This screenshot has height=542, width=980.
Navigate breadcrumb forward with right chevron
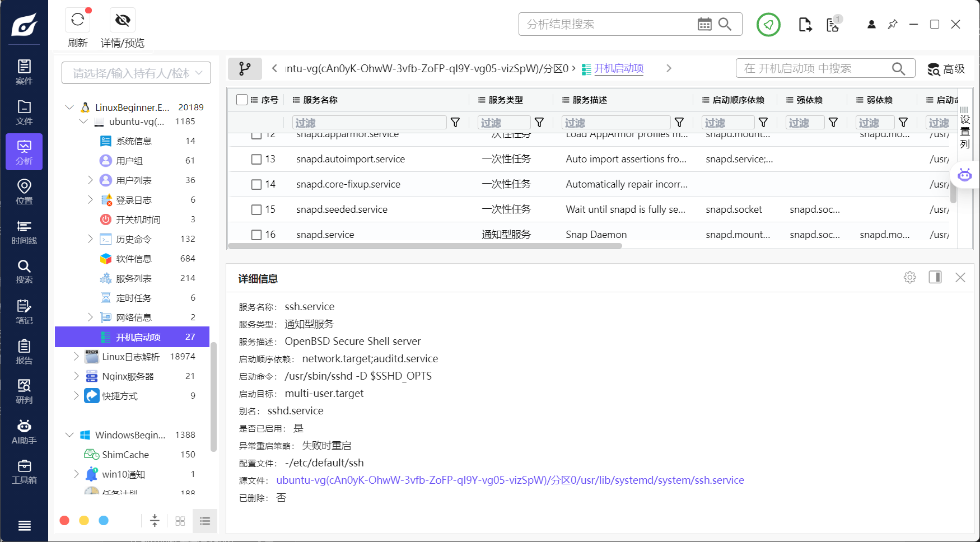tap(669, 68)
